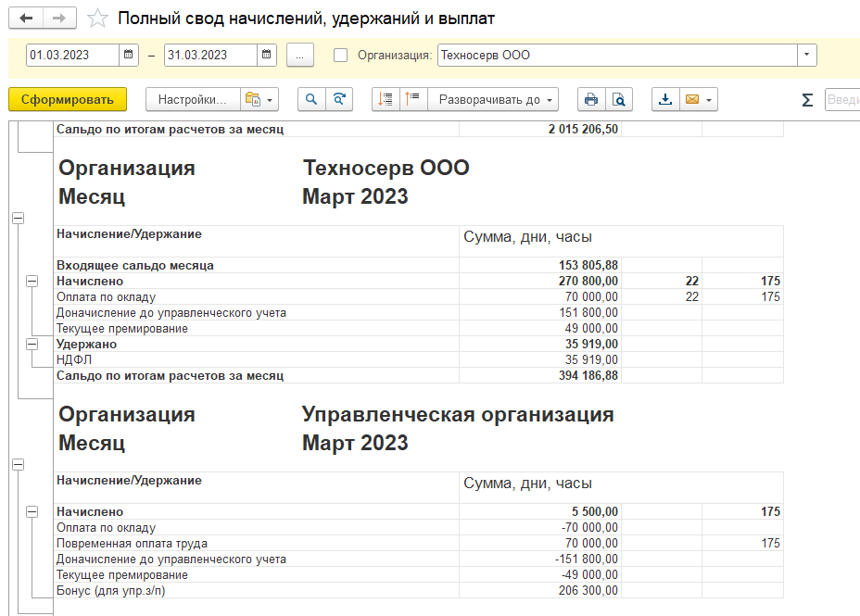Select the 2 015 206,50 balance cell
The height and width of the screenshot is (616, 860).
click(x=540, y=130)
